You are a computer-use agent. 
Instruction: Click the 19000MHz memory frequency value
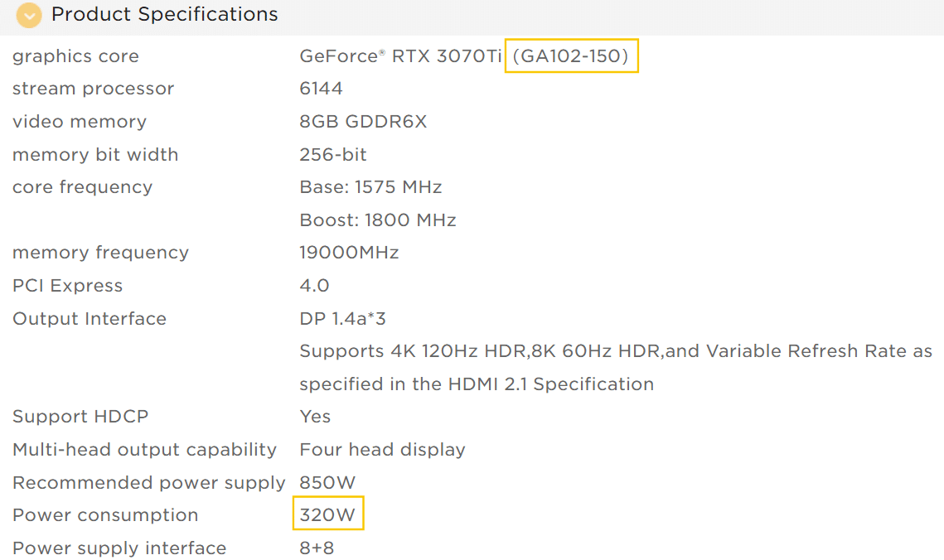349,253
